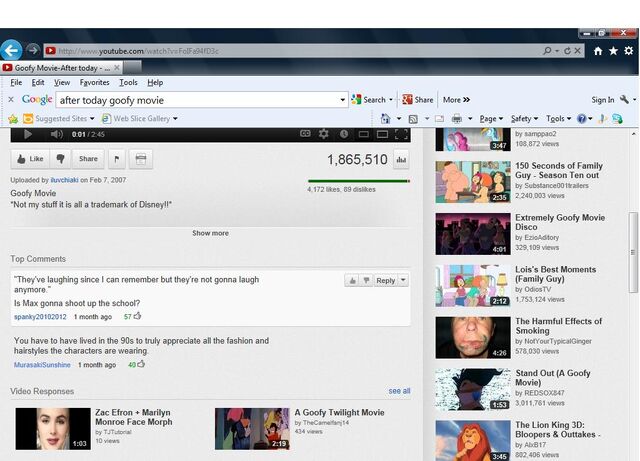Expand the Google search box dropdown arrow
Image resolution: width=640 pixels, height=461 pixels.
pos(342,100)
